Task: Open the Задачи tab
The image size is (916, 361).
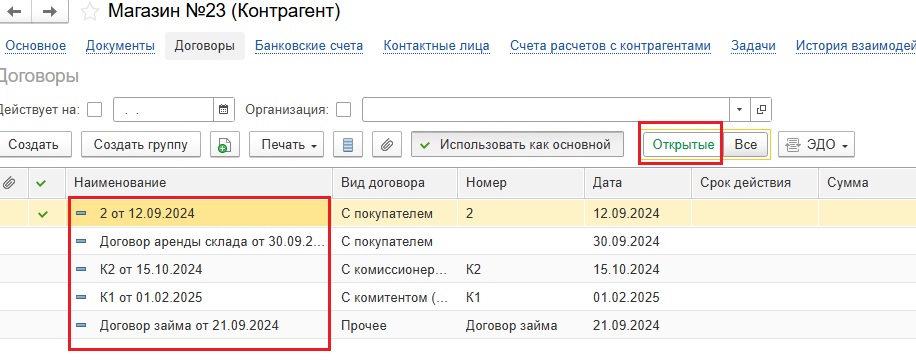Action: click(754, 46)
